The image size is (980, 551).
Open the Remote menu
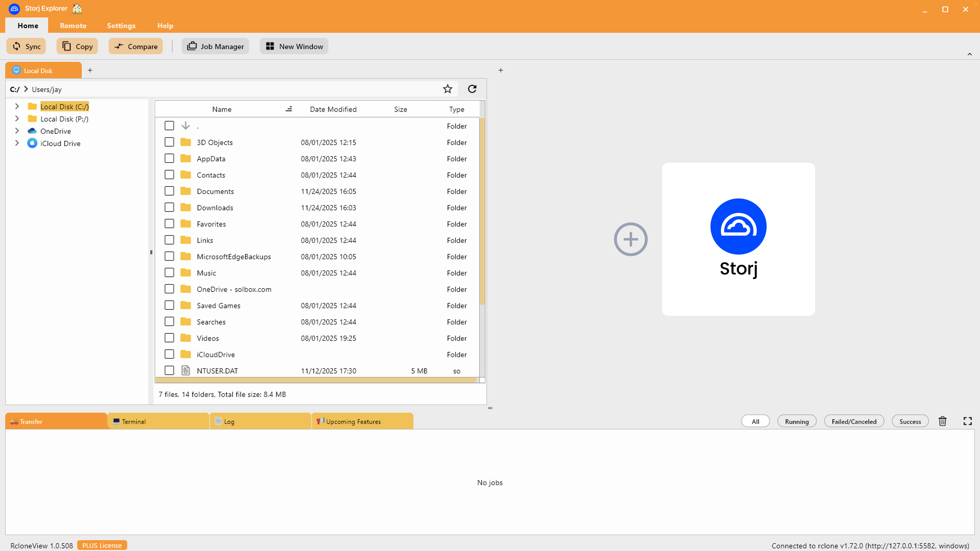coord(73,26)
